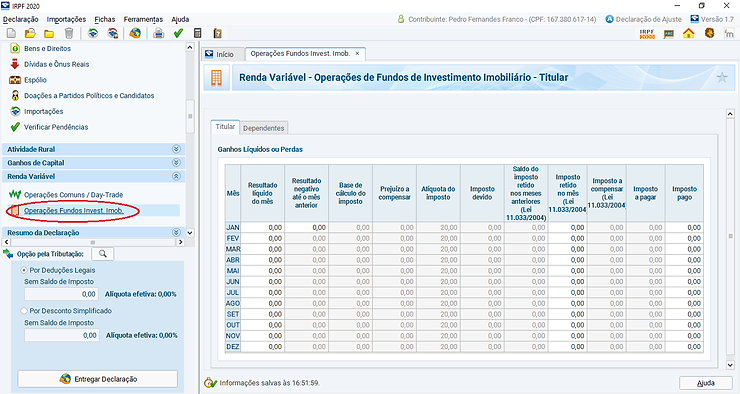Viewport: 740px width, 394px height.
Task: Click the globe transmit icon in toolbar
Action: [135, 34]
